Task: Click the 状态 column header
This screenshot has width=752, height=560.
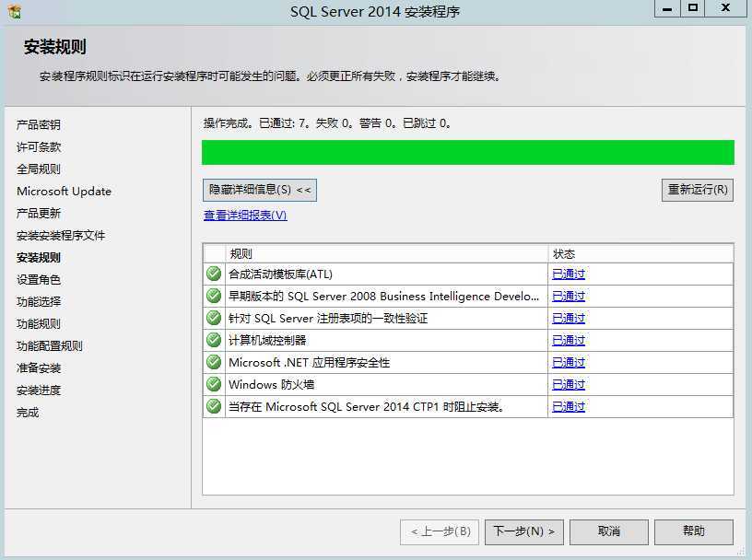Action: click(x=640, y=253)
